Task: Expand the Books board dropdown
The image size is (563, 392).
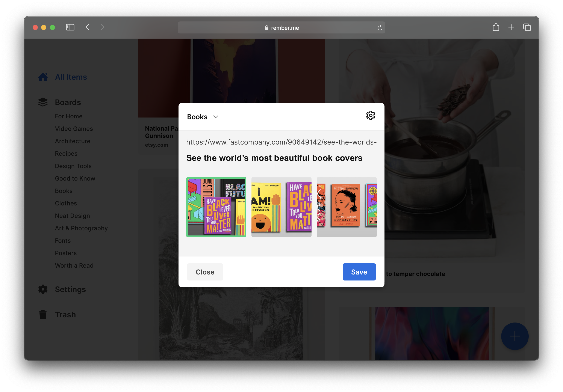Action: pos(203,117)
